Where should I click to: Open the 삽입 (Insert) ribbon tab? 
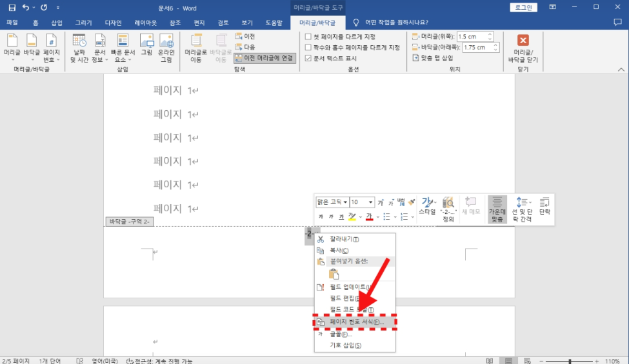coord(57,23)
